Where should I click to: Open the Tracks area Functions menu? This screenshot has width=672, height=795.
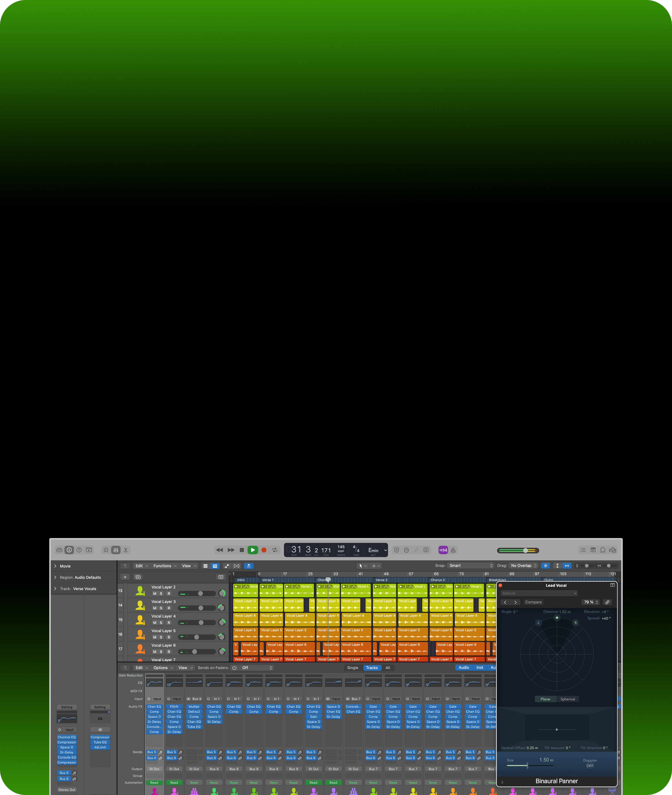165,566
